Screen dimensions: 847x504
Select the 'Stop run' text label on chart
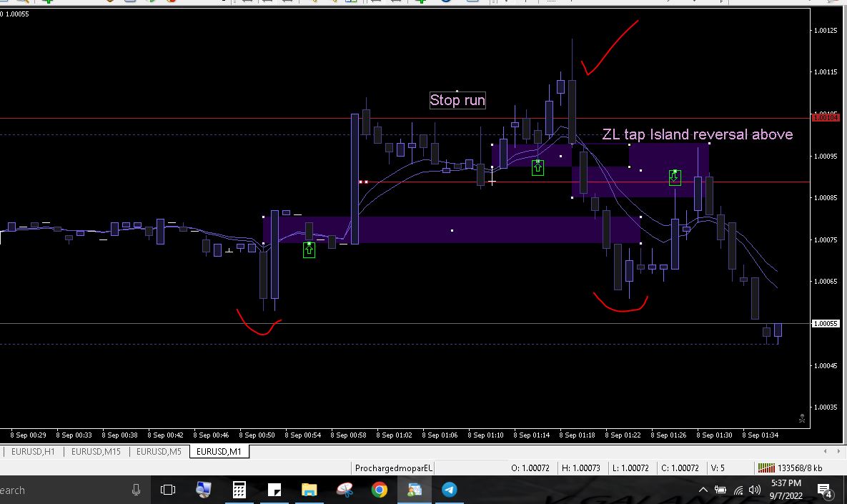click(457, 101)
